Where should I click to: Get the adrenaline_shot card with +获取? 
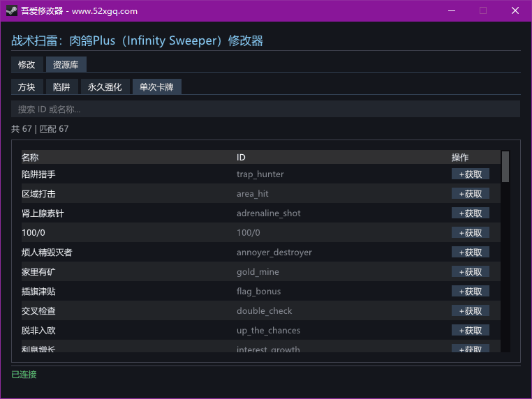pyautogui.click(x=471, y=213)
